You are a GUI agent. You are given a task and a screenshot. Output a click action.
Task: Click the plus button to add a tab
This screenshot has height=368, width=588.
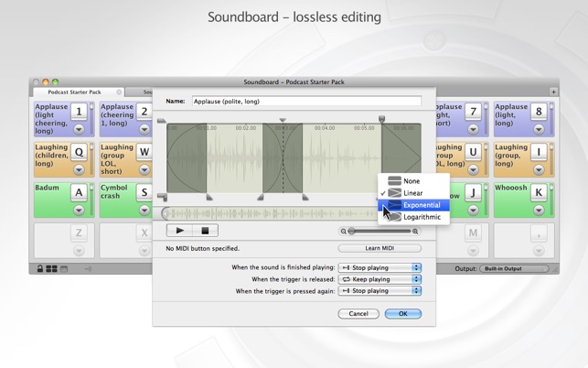pos(553,92)
